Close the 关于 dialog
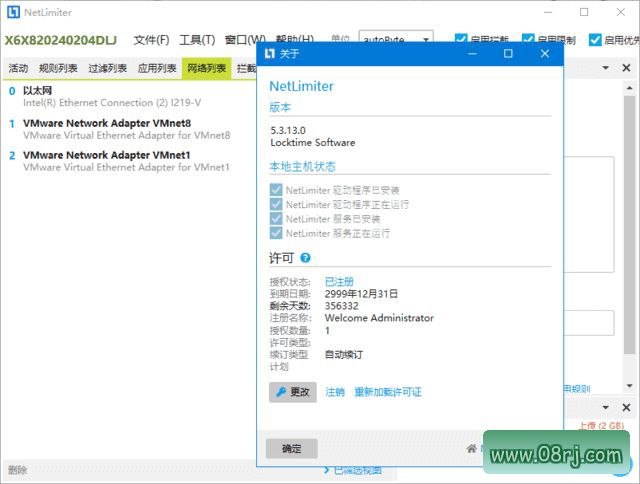 point(544,53)
